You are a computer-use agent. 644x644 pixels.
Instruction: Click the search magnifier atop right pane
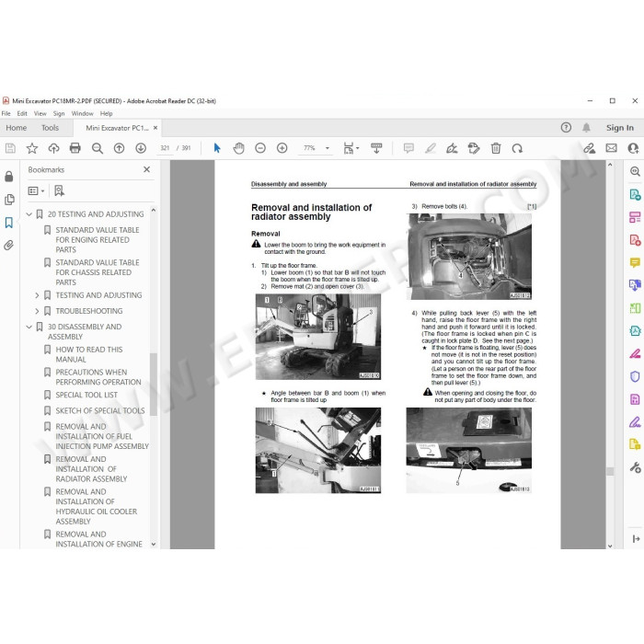click(x=635, y=171)
